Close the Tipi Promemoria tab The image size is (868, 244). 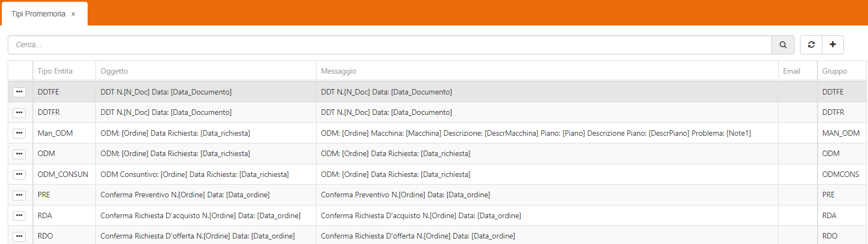73,14
